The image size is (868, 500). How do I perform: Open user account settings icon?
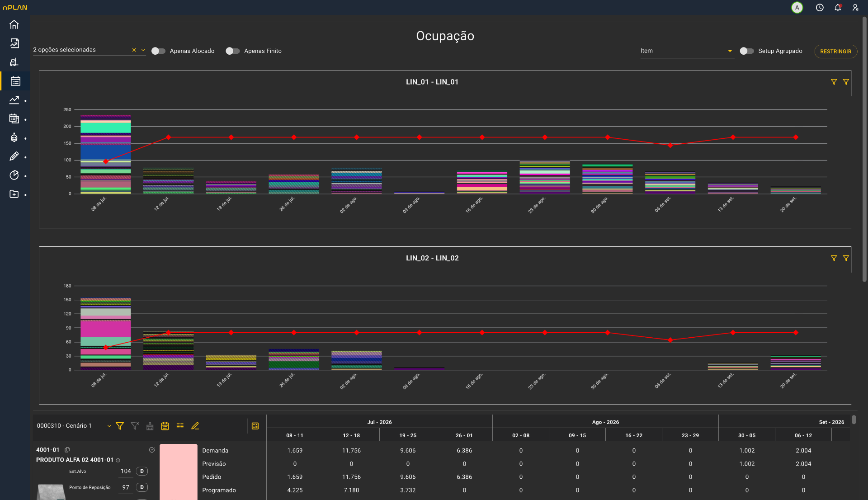pyautogui.click(x=855, y=8)
